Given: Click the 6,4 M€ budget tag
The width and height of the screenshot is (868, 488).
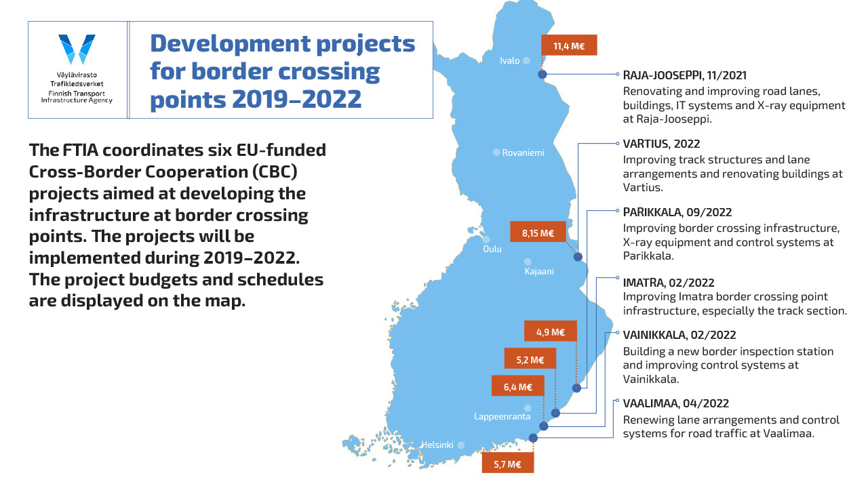Looking at the screenshot, I should [517, 386].
